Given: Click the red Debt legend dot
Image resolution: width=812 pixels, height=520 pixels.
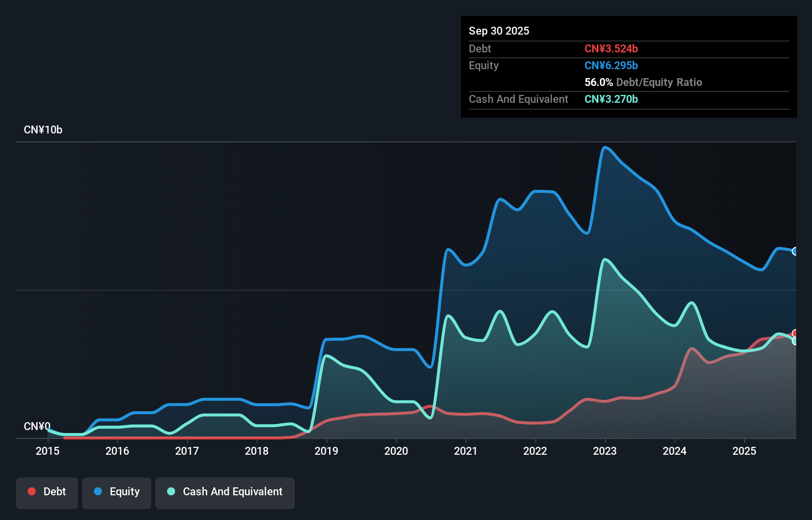Looking at the screenshot, I should [32, 491].
